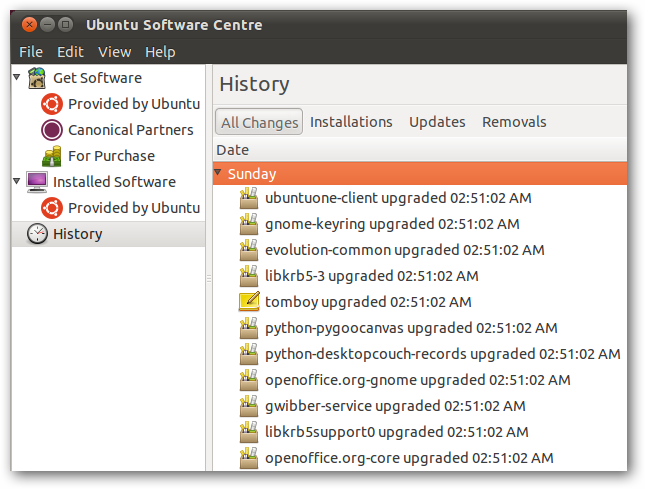The image size is (645, 489).
Task: Click Ubuntu logo under Installed Software
Action: click(x=52, y=208)
